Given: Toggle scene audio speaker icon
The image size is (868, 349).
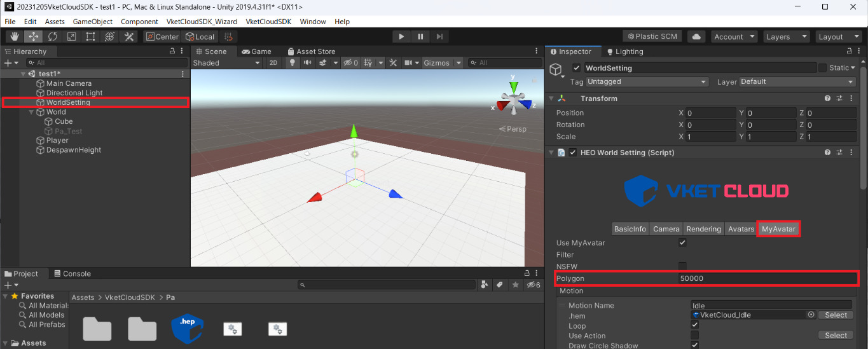Looking at the screenshot, I should (308, 63).
